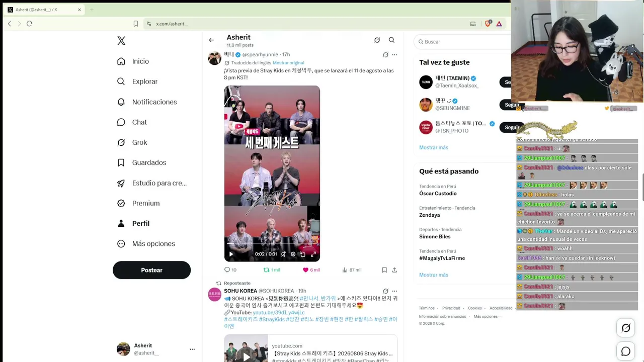This screenshot has height=362, width=644.
Task: Open the floating Grok button
Action: coord(626,328)
